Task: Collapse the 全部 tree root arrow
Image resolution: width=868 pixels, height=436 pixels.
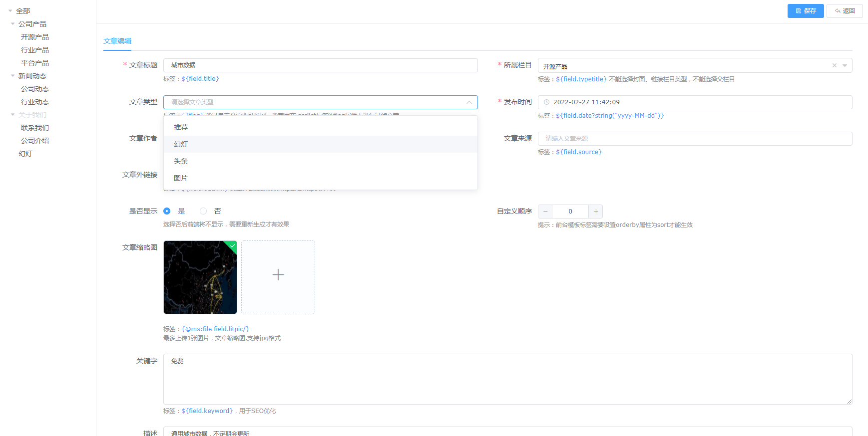Action: click(x=10, y=11)
